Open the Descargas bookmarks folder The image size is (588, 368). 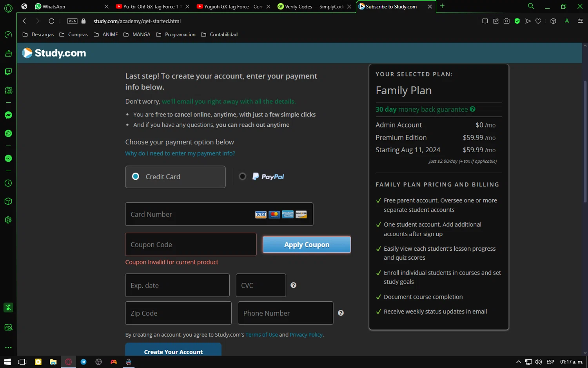(38, 35)
